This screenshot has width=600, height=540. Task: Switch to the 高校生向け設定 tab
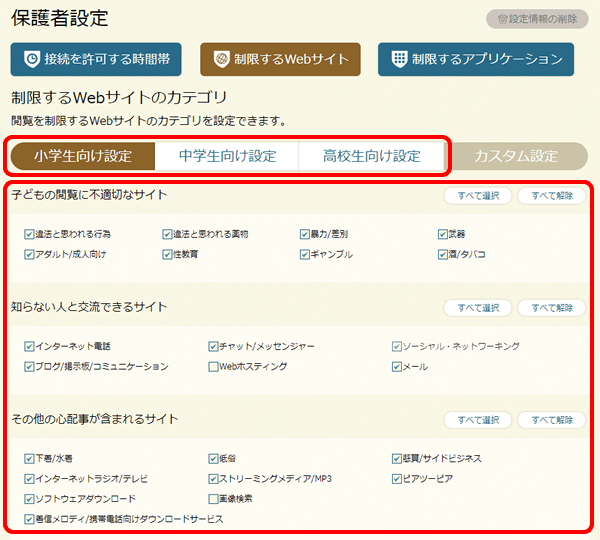tap(371, 156)
